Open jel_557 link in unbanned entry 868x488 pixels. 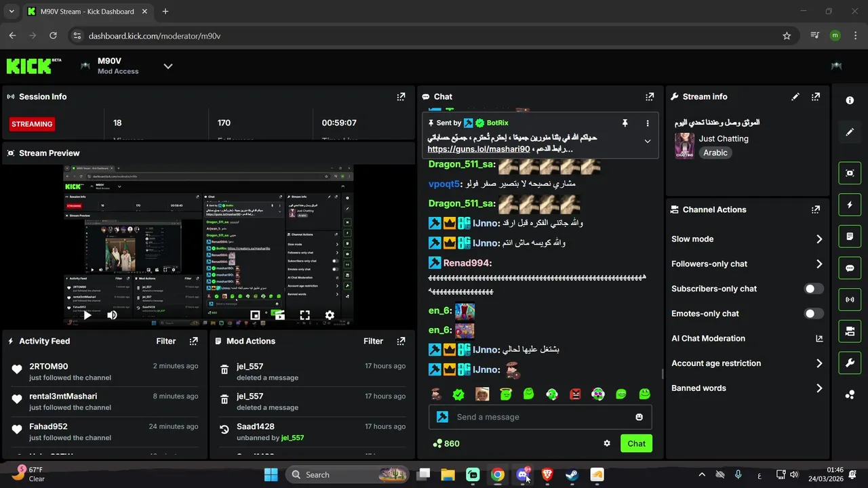pyautogui.click(x=292, y=438)
